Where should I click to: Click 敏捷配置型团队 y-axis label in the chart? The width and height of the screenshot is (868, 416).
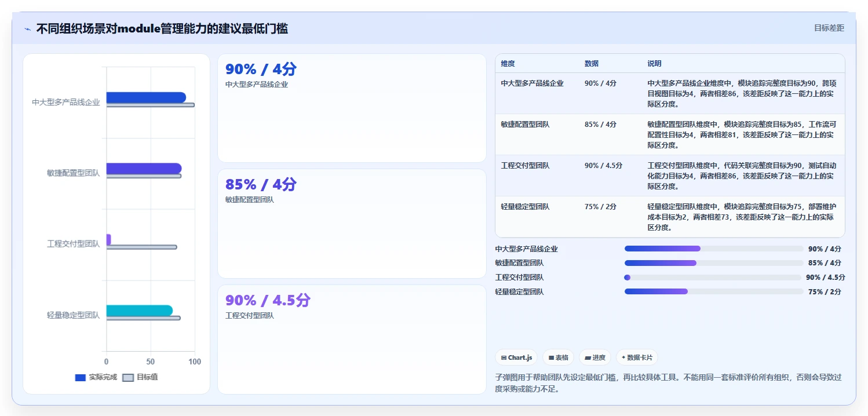click(x=74, y=173)
